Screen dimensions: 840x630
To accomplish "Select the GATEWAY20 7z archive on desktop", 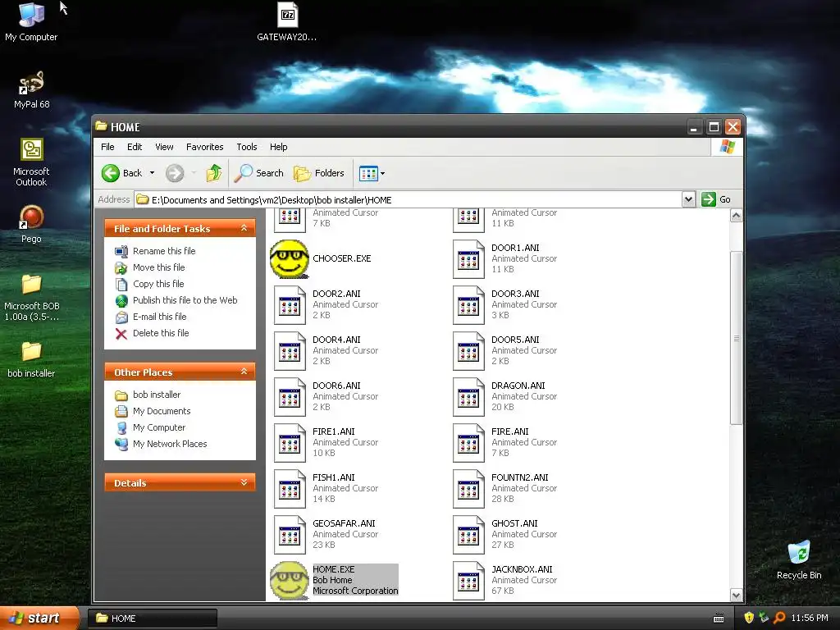I will pos(287,22).
